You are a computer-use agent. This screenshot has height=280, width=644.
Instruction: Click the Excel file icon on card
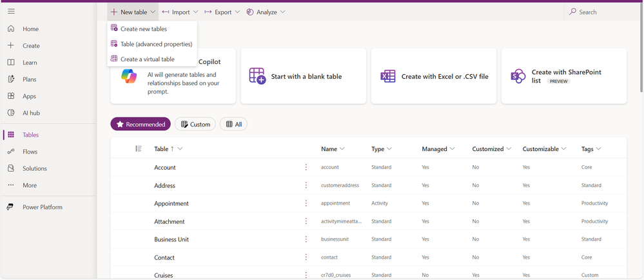387,77
